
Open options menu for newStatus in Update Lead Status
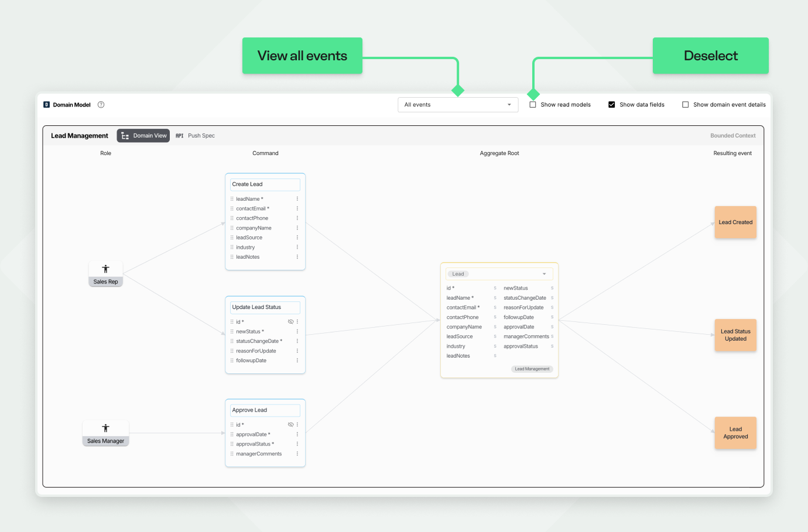click(x=297, y=331)
